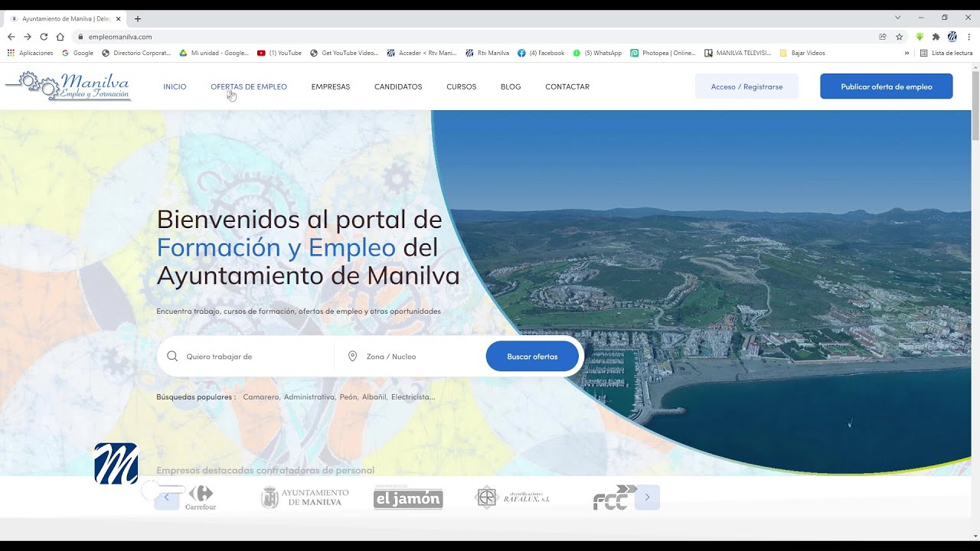This screenshot has height=551, width=980.
Task: Open Lista de lectura reading list
Action: pyautogui.click(x=946, y=54)
